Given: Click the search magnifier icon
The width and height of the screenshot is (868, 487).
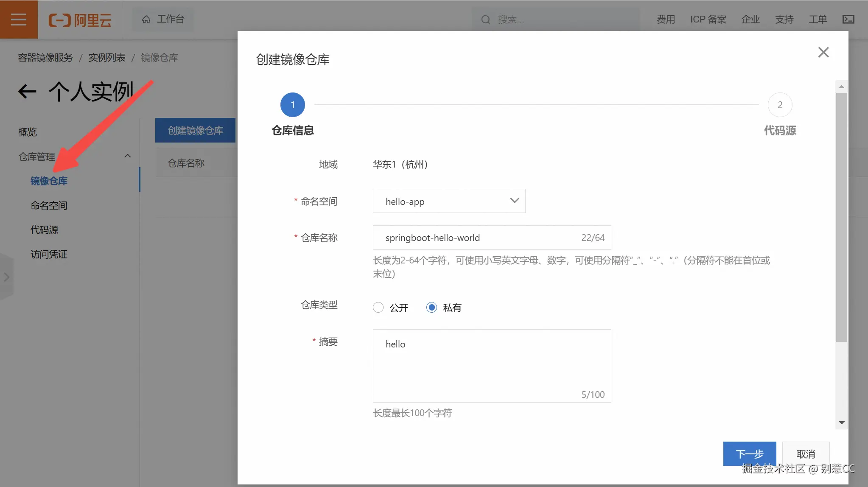Looking at the screenshot, I should (x=486, y=20).
